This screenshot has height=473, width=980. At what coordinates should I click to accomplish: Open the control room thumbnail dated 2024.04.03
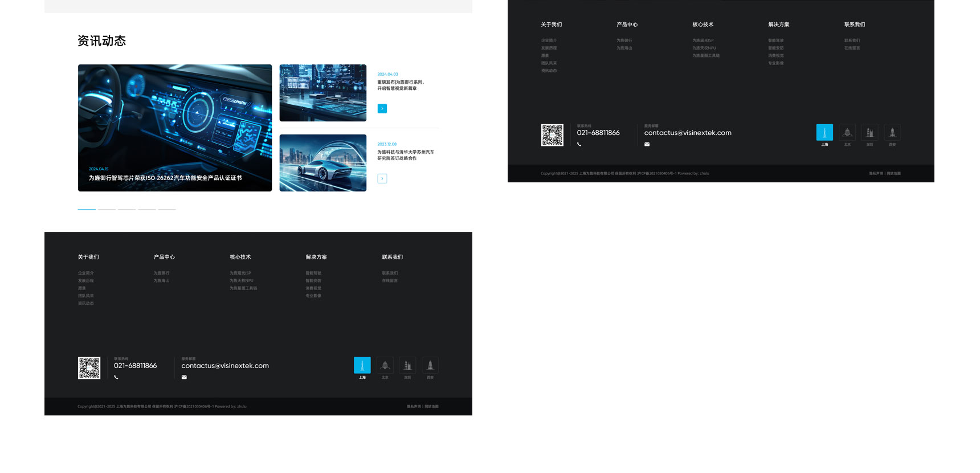point(323,93)
